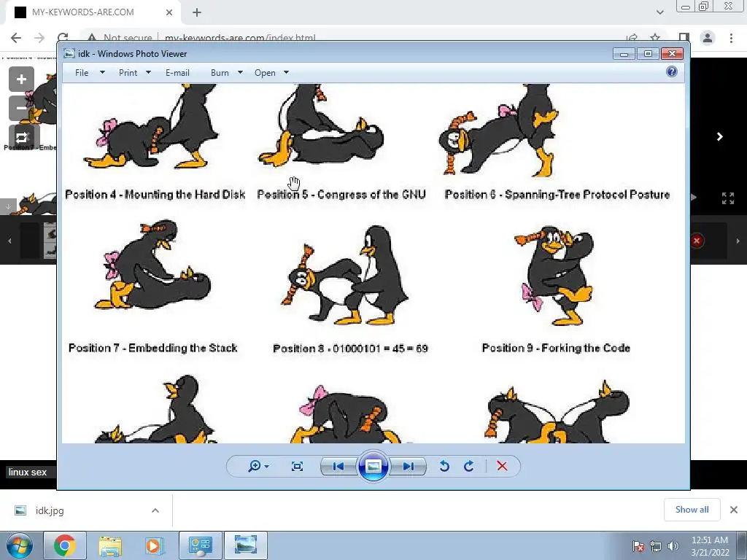Click the zoom-in plus button on webpage
Screen dimensions: 747x560
coord(21,79)
